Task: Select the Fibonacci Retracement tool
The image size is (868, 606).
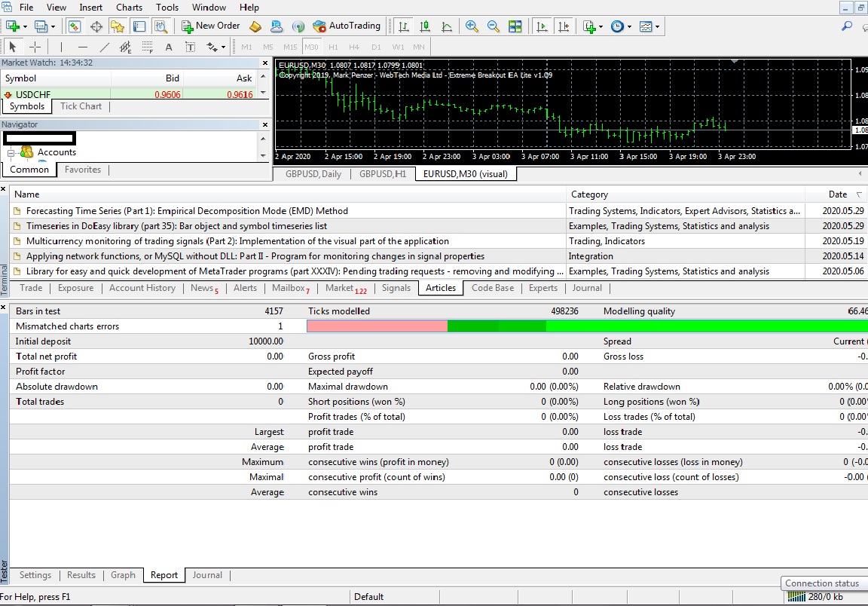Action: coord(148,47)
